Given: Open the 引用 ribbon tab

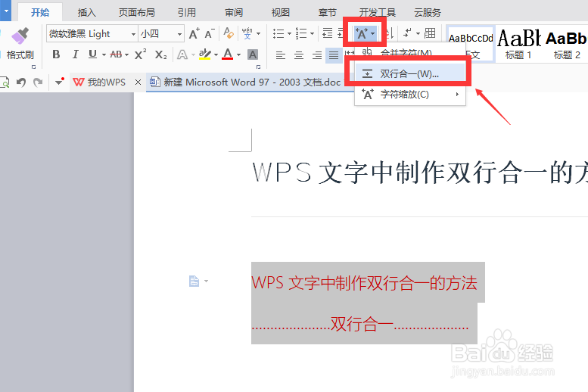Looking at the screenshot, I should pos(187,12).
